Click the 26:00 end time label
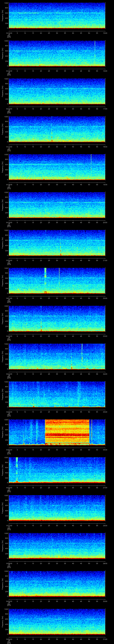Image resolution: width=114 pixels, height=644 pixels. 105,450
